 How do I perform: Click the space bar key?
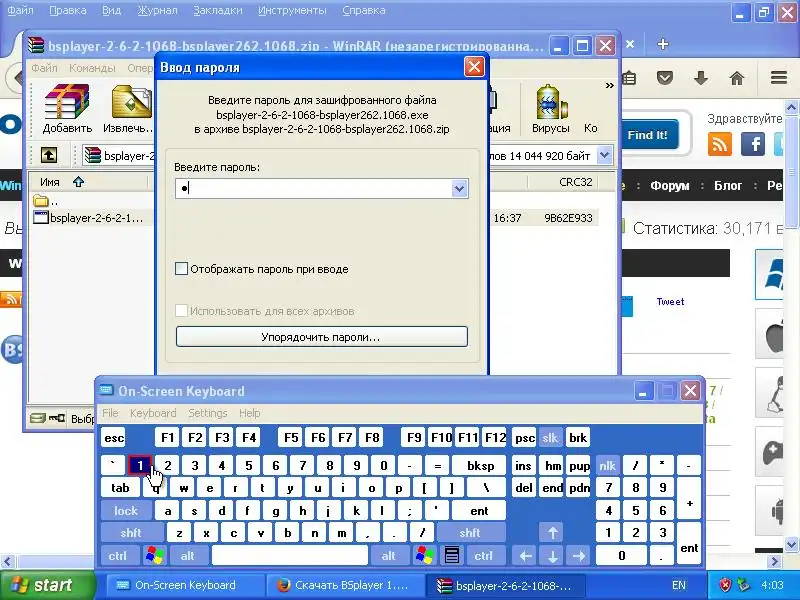click(x=289, y=556)
